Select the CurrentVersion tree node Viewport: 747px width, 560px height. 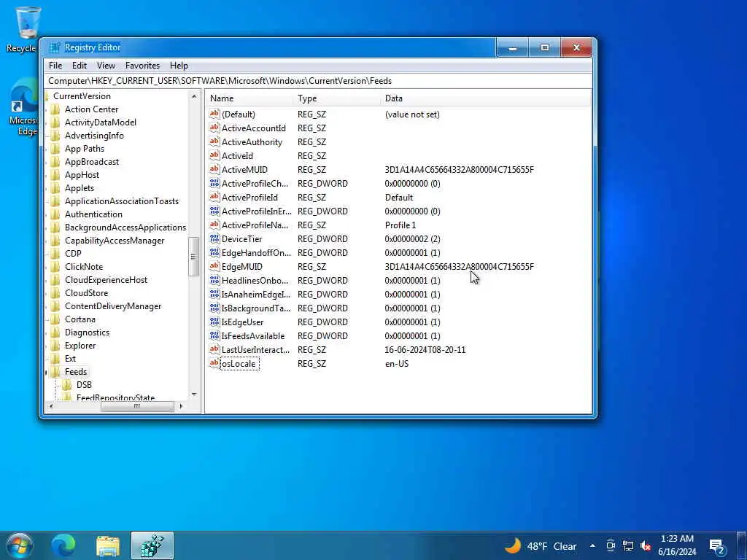click(82, 96)
